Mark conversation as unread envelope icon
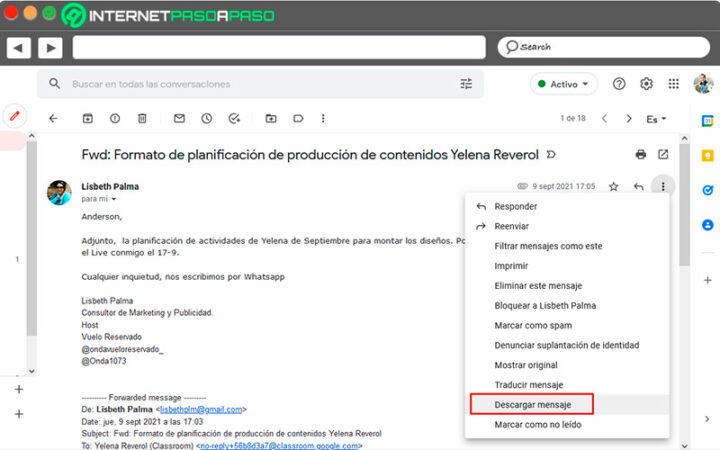The image size is (720, 450). coord(179,118)
